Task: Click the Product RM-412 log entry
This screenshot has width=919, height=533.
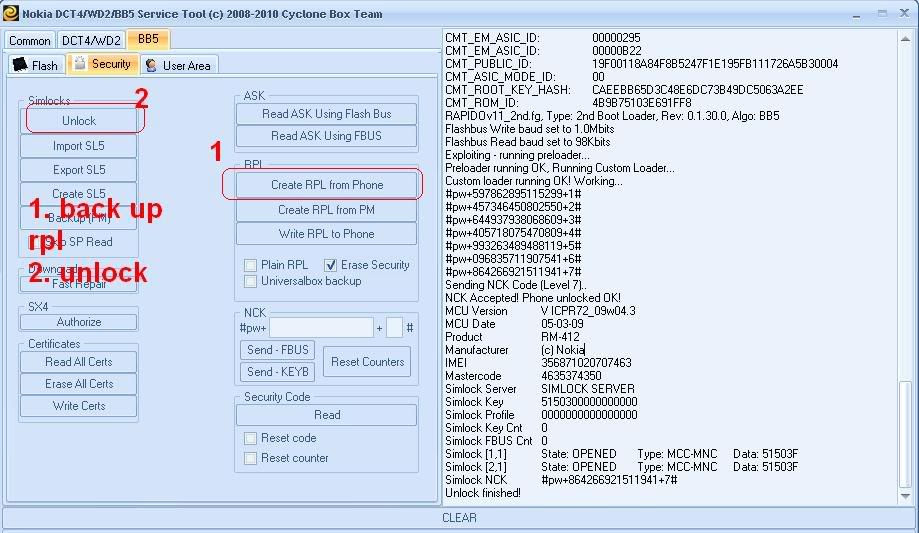Action: point(512,337)
